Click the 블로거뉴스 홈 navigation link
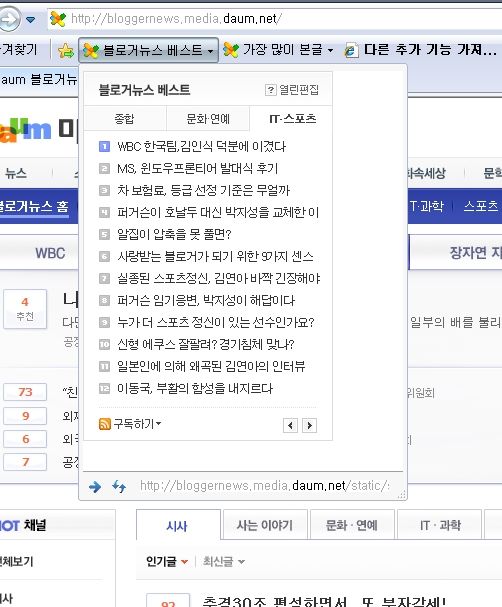502x607 pixels. click(34, 206)
